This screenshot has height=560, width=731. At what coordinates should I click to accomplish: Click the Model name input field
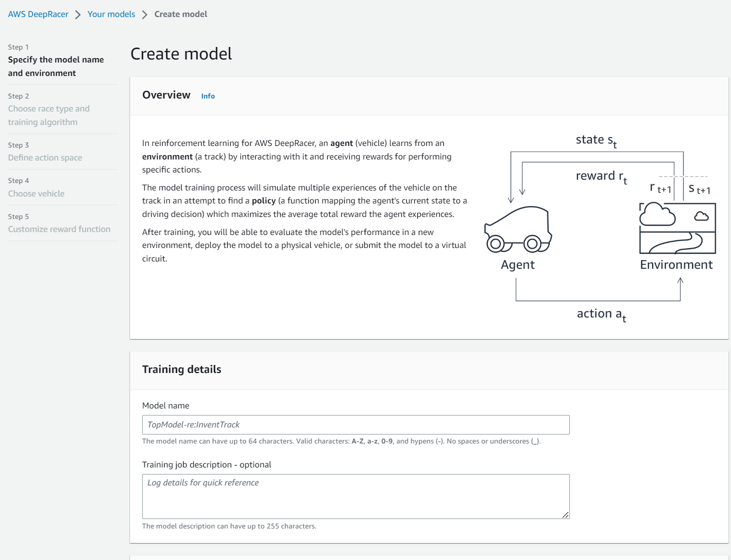tap(356, 424)
